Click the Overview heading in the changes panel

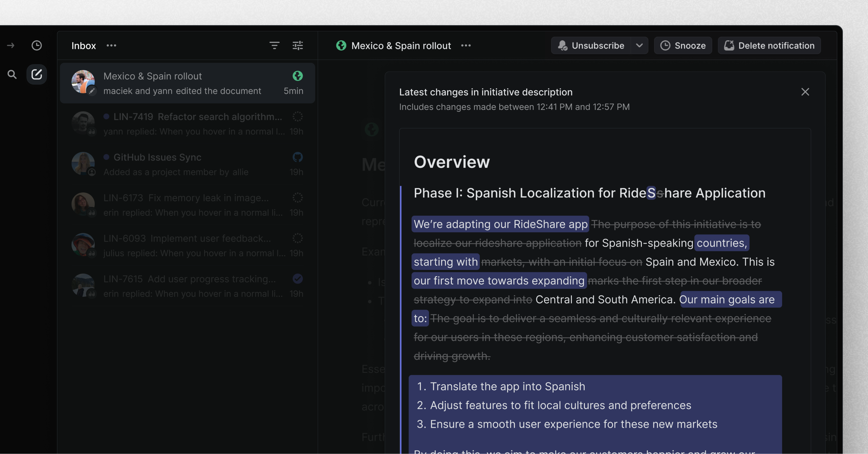452,162
